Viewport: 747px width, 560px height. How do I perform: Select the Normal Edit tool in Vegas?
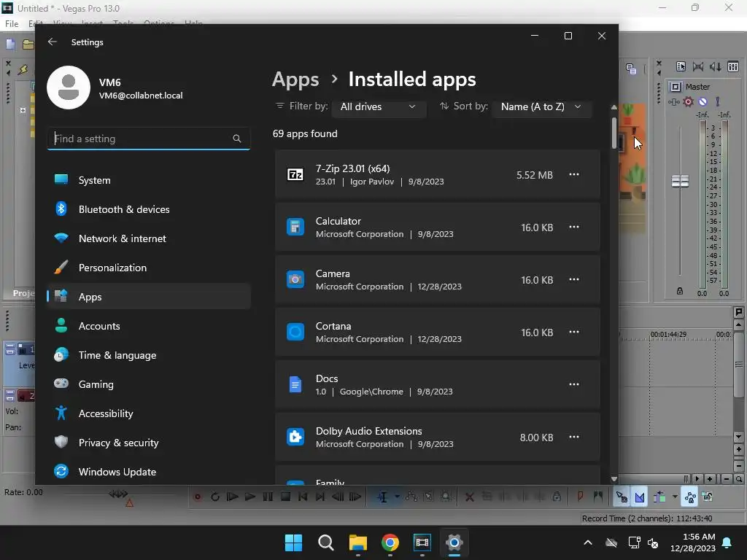(382, 497)
